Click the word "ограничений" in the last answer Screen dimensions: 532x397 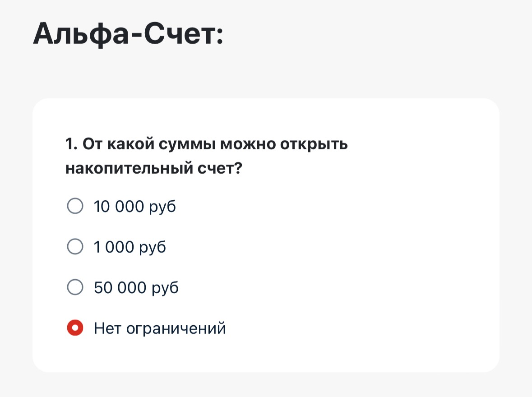(x=176, y=328)
